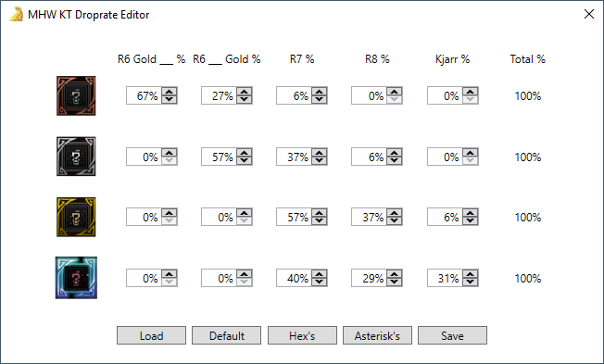This screenshot has height=364, width=604.
Task: Click the silver row 100% total
Action: [x=528, y=157]
